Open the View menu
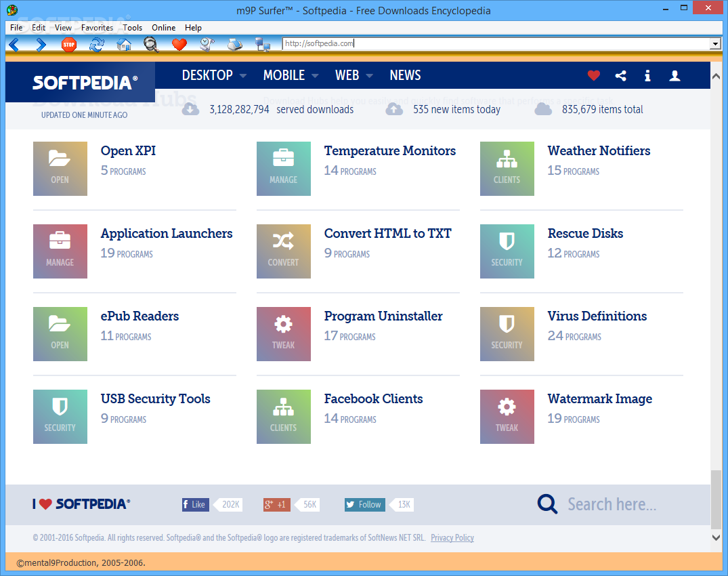 (63, 27)
